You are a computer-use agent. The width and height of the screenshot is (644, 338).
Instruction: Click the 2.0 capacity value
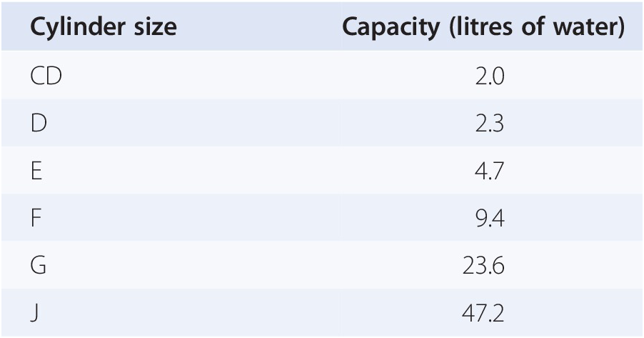pyautogui.click(x=490, y=76)
